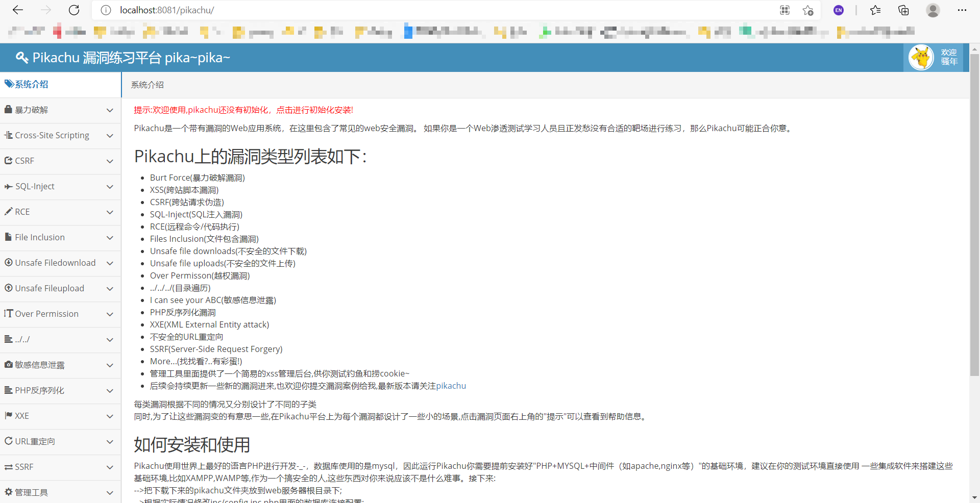The width and height of the screenshot is (980, 503).
Task: Expand the Cross-Site Scripting chevron
Action: pos(110,136)
